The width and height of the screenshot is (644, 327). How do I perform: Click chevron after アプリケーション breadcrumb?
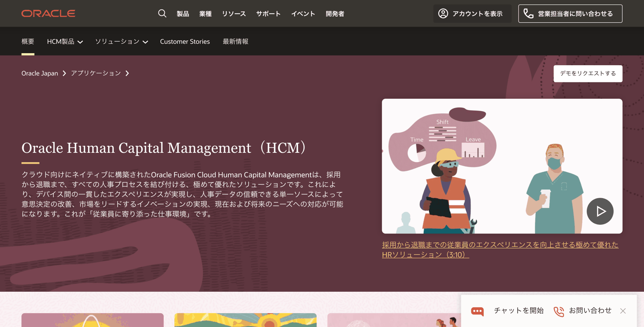point(127,73)
